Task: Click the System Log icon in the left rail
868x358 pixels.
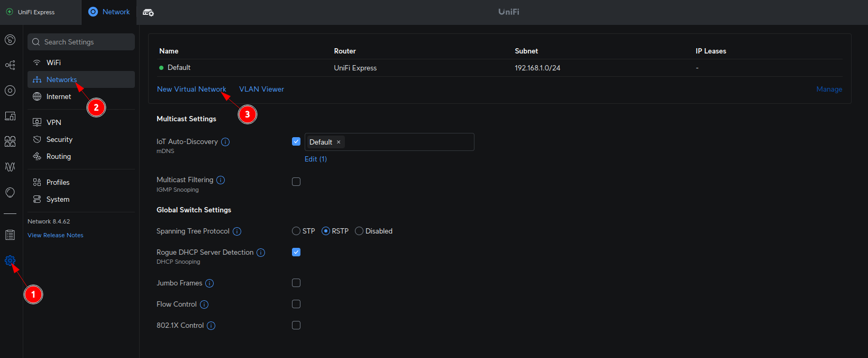Action: (x=10, y=235)
